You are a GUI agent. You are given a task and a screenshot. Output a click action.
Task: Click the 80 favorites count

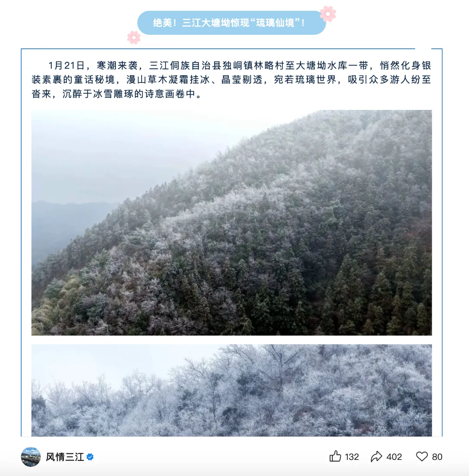pos(437,457)
